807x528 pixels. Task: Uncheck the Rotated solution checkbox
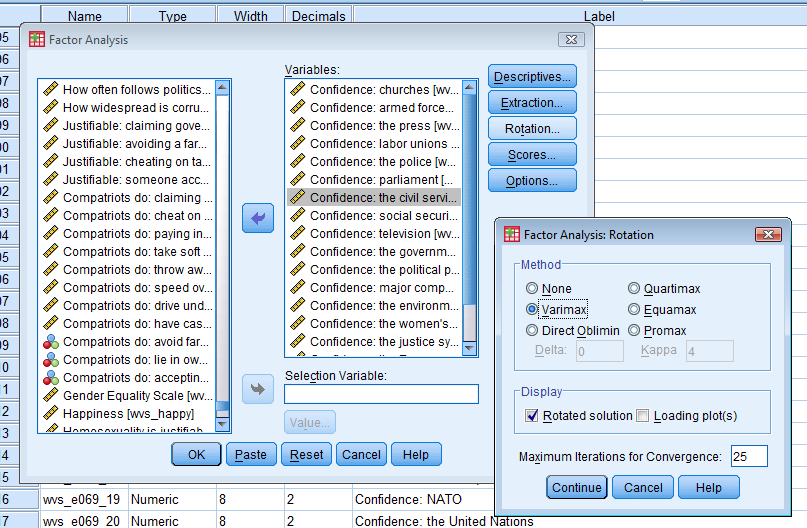pyautogui.click(x=532, y=416)
